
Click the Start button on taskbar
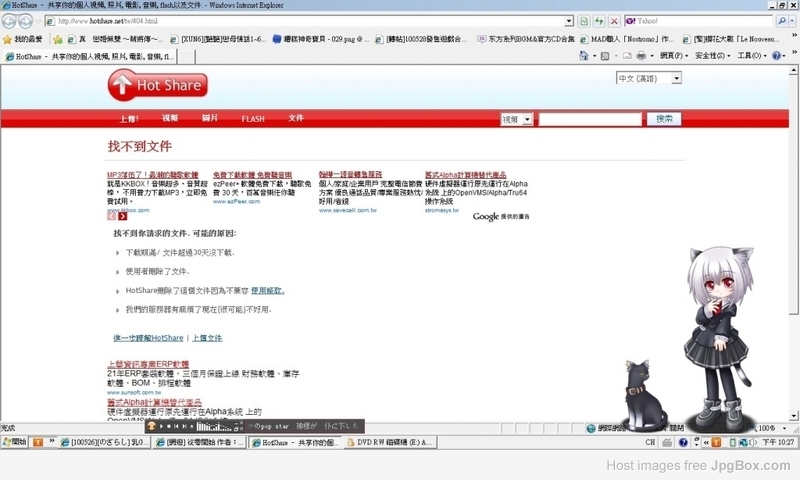[x=14, y=442]
